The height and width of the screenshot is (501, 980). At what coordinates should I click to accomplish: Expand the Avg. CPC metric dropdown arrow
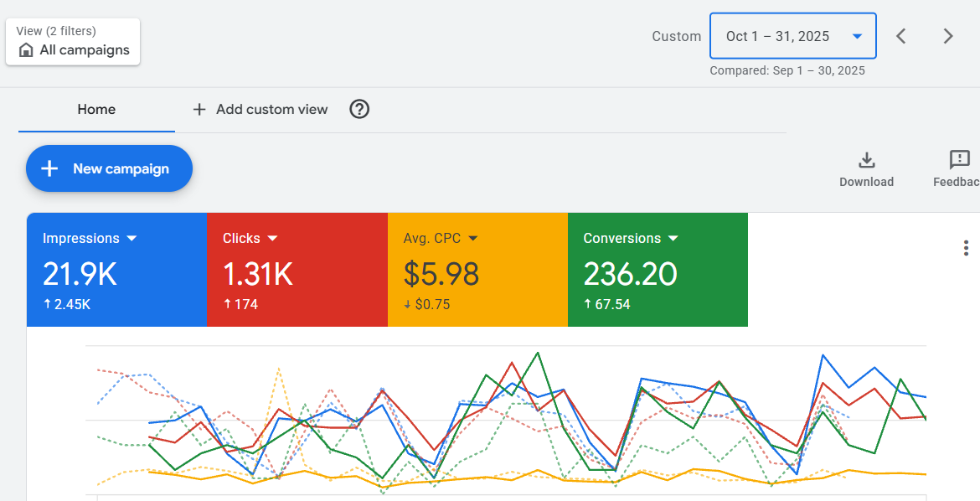(x=473, y=239)
